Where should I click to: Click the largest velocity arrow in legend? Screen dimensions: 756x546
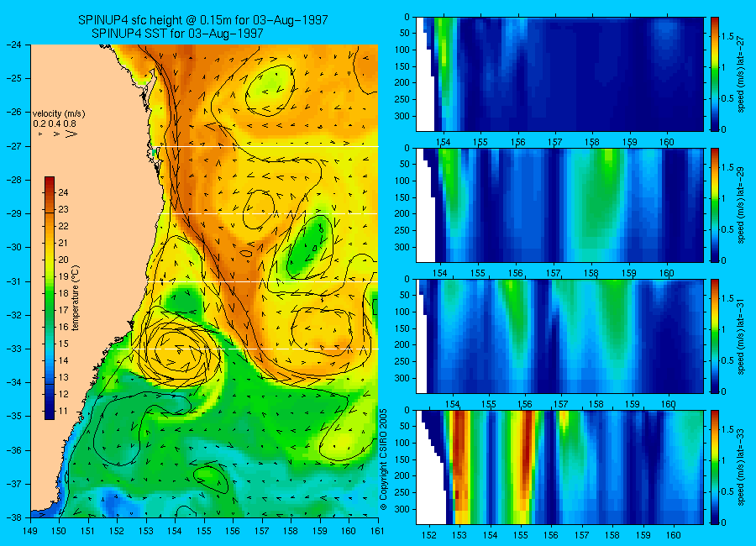point(71,134)
